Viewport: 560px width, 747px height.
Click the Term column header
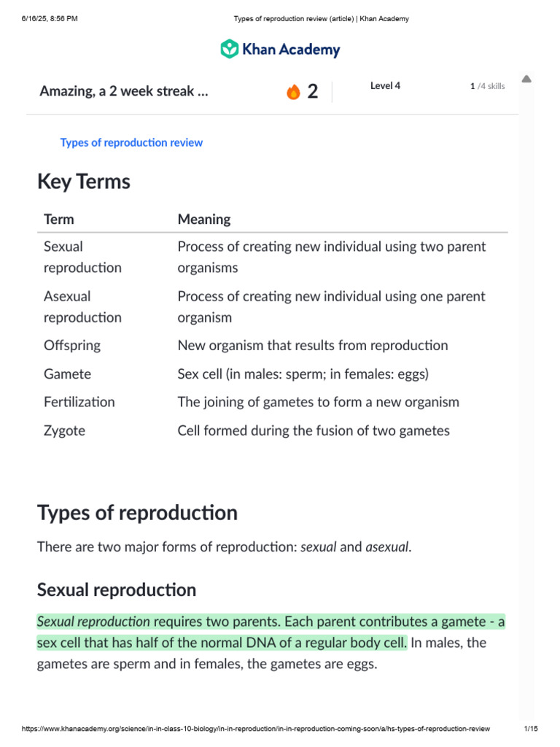pyautogui.click(x=59, y=219)
